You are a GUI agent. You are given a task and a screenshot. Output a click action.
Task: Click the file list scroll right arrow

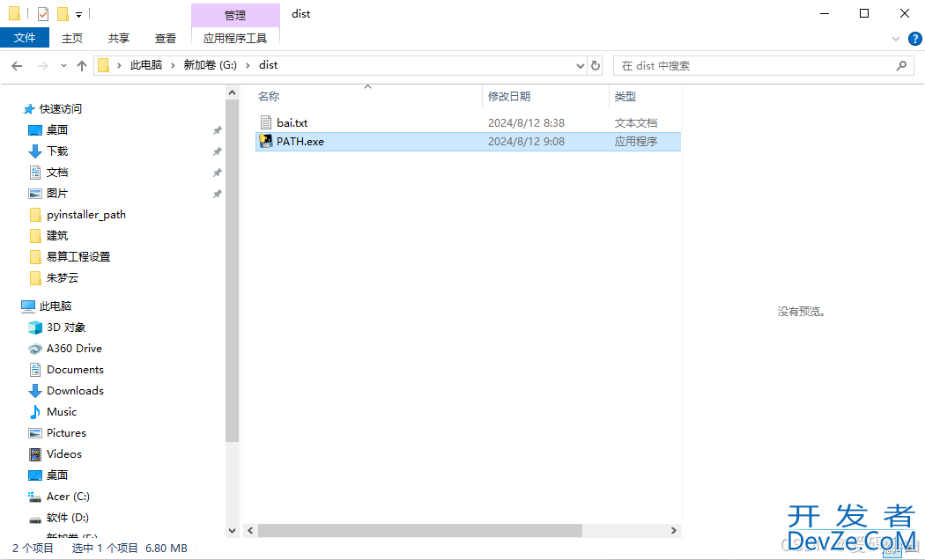tap(673, 531)
